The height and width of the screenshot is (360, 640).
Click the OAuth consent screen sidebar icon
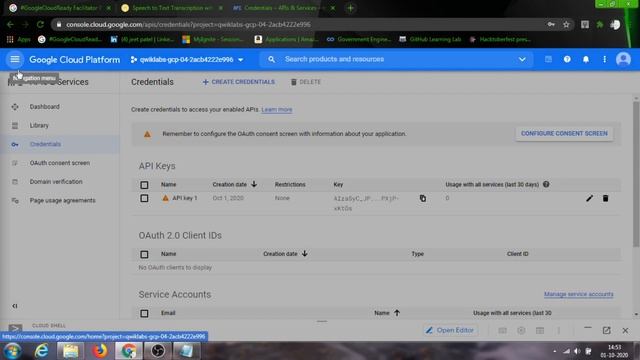(x=15, y=163)
